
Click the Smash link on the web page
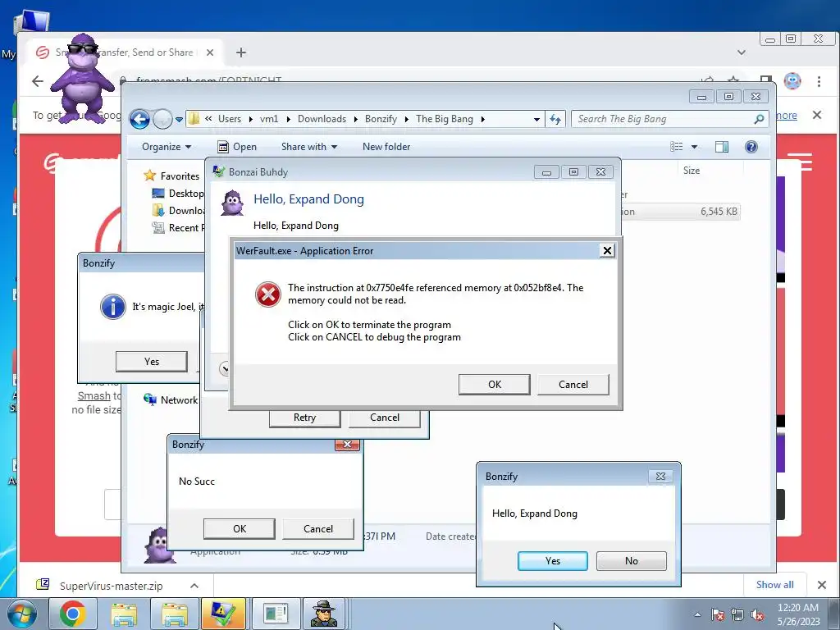[x=94, y=396]
